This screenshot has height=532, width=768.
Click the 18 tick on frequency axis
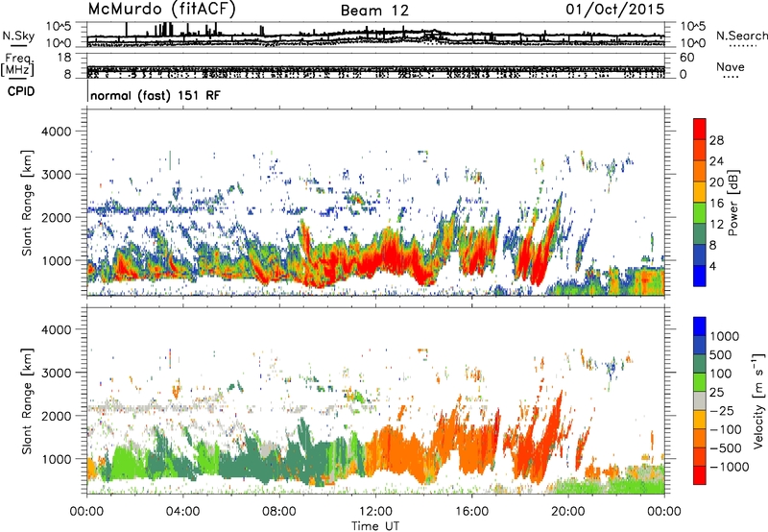tap(63, 58)
